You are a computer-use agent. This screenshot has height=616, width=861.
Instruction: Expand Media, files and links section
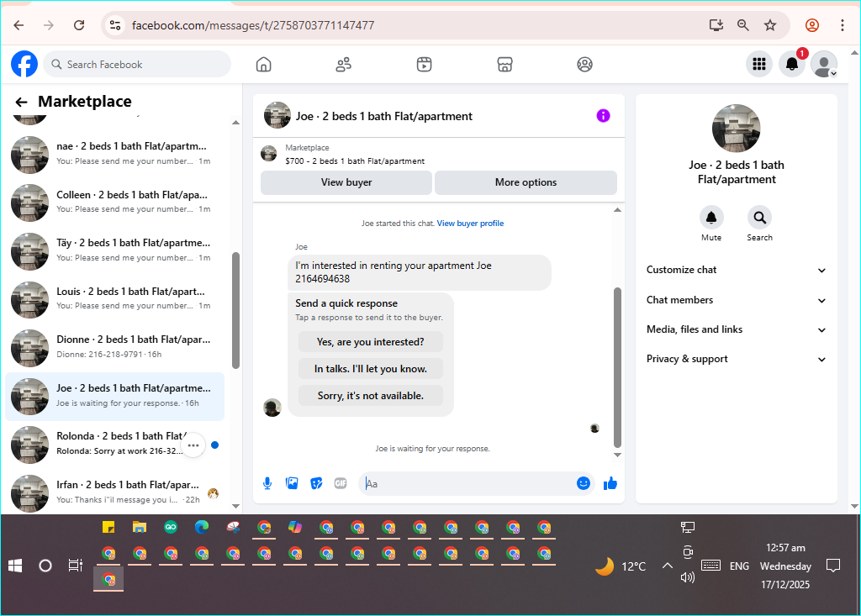(737, 329)
